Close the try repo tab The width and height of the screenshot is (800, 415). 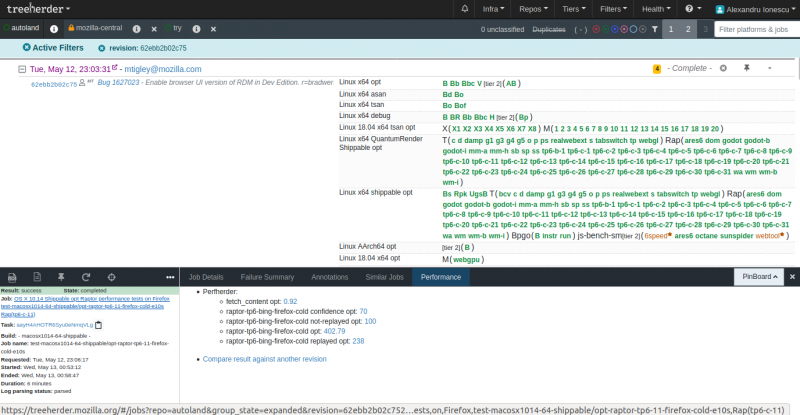pyautogui.click(x=213, y=30)
